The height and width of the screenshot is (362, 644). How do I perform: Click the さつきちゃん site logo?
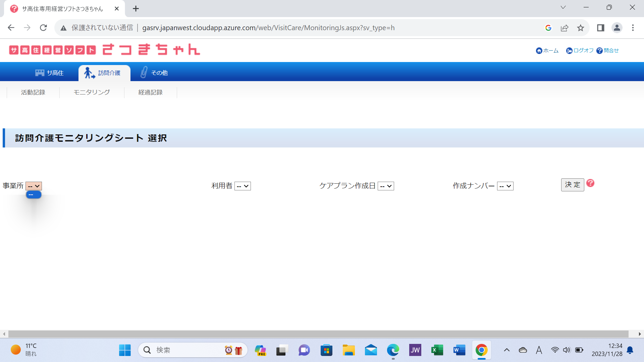click(104, 50)
